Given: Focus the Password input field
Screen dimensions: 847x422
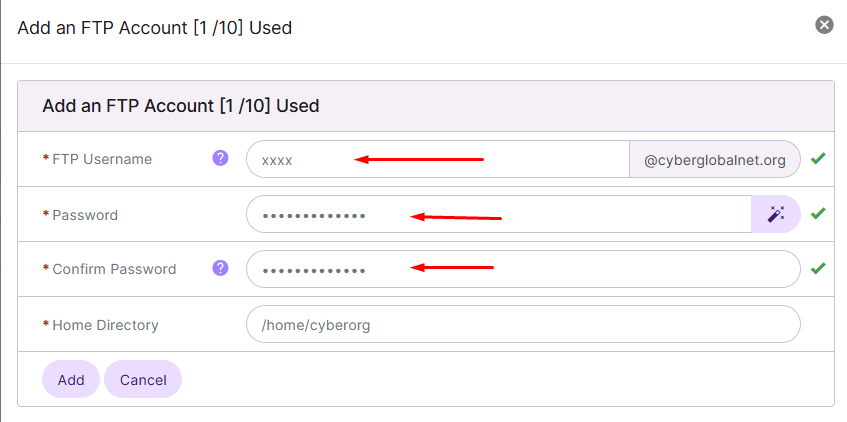Looking at the screenshot, I should coord(499,214).
